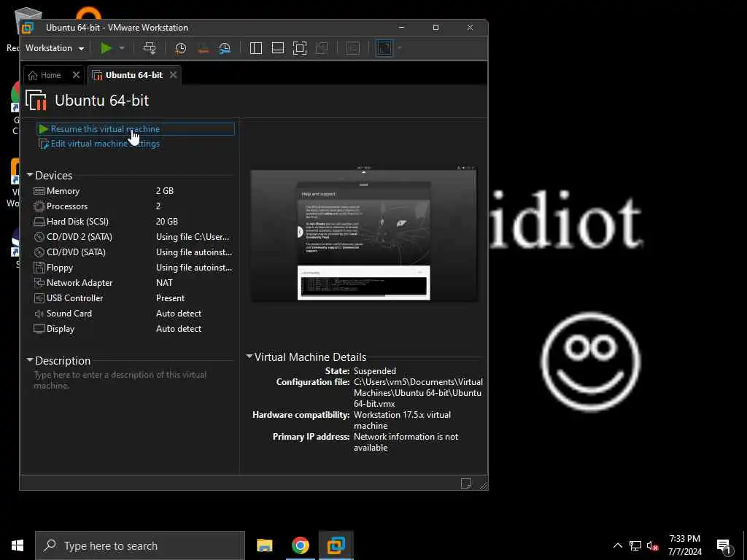The width and height of the screenshot is (747, 560).
Task: Click the Workstation 17.5.x hardware compatibility text
Action: point(402,420)
